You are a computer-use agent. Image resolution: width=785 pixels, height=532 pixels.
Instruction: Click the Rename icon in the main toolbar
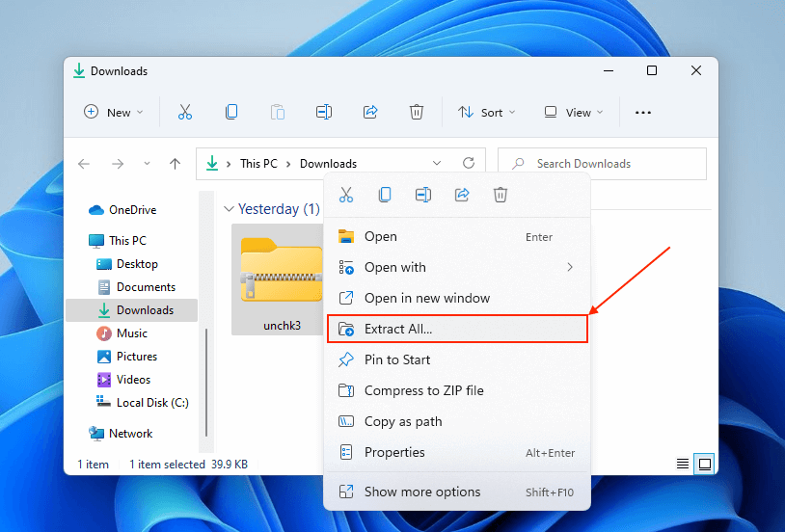point(324,112)
